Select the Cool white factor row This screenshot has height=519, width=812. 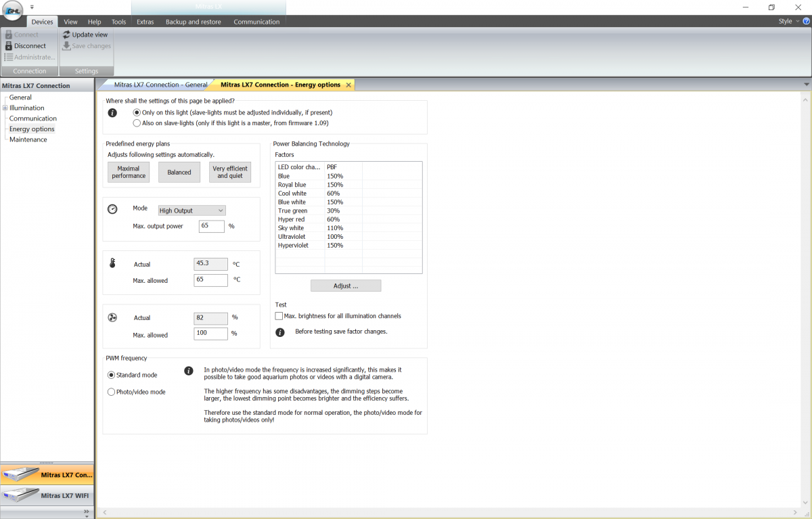pos(348,194)
